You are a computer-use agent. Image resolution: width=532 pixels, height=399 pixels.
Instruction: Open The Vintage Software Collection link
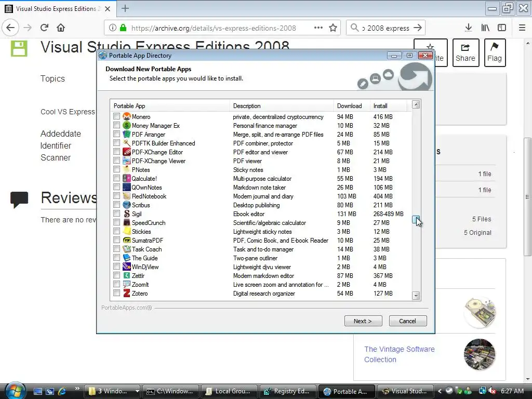point(400,354)
